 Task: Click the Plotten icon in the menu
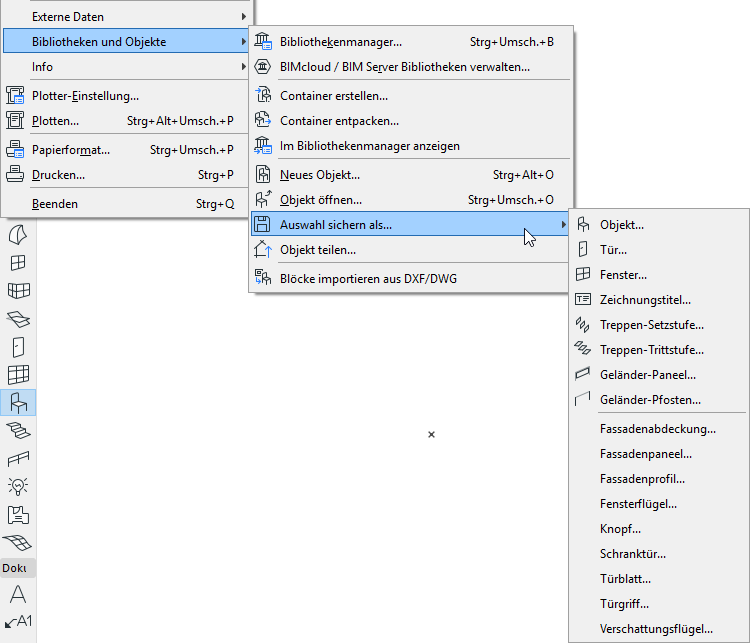(15, 120)
